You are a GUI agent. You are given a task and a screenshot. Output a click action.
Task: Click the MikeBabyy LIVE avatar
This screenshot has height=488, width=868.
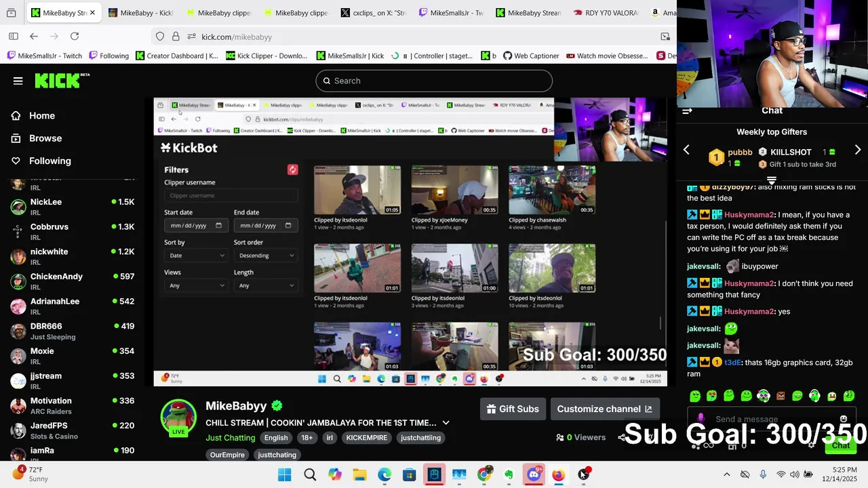[178, 418]
